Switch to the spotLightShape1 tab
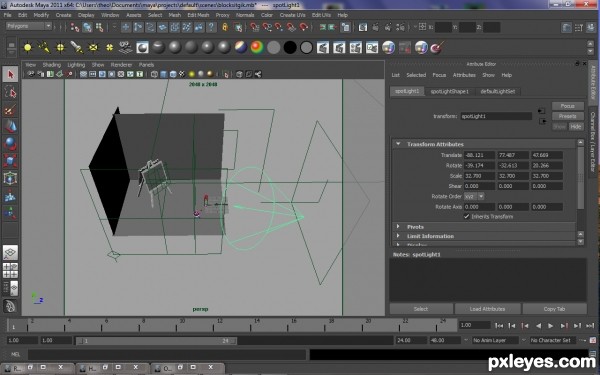This screenshot has height=375, width=600. click(450, 91)
